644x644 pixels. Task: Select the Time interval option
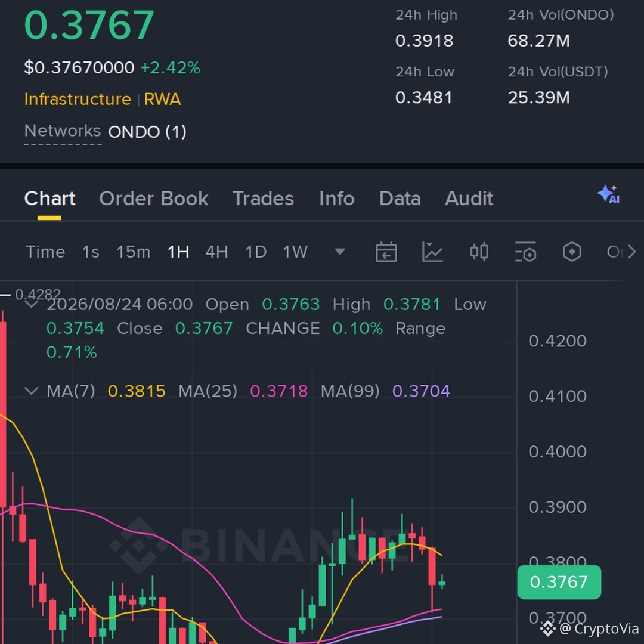point(45,252)
